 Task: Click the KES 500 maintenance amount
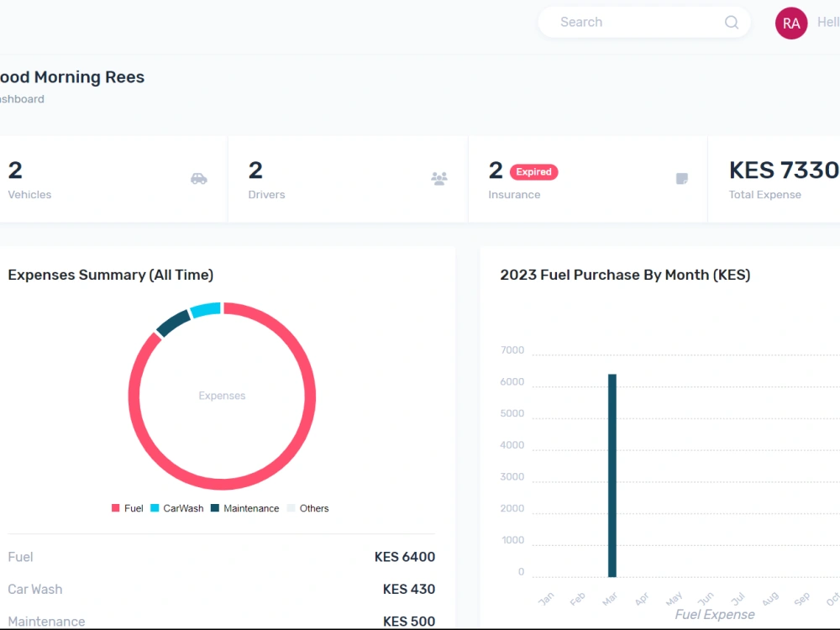[x=409, y=622]
